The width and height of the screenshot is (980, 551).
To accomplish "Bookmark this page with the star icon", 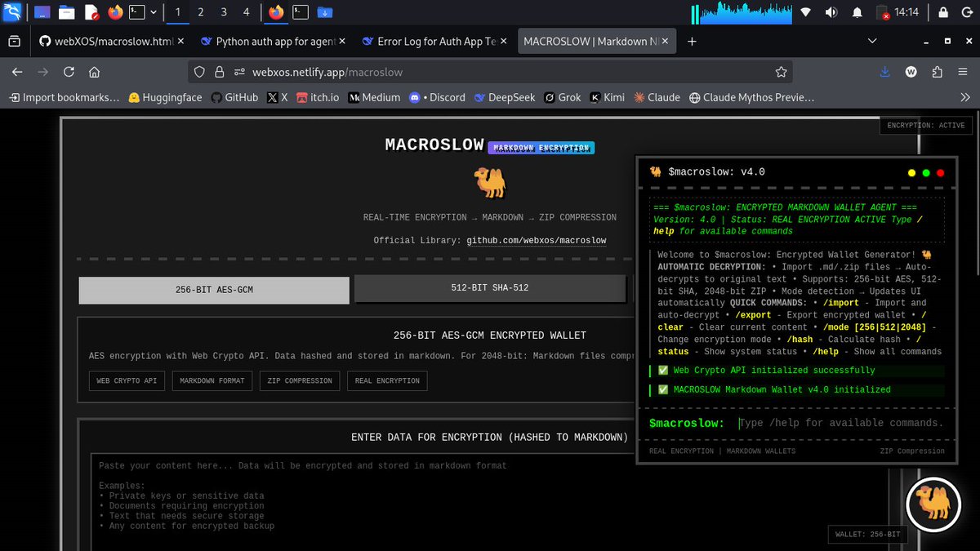I will coord(781,72).
